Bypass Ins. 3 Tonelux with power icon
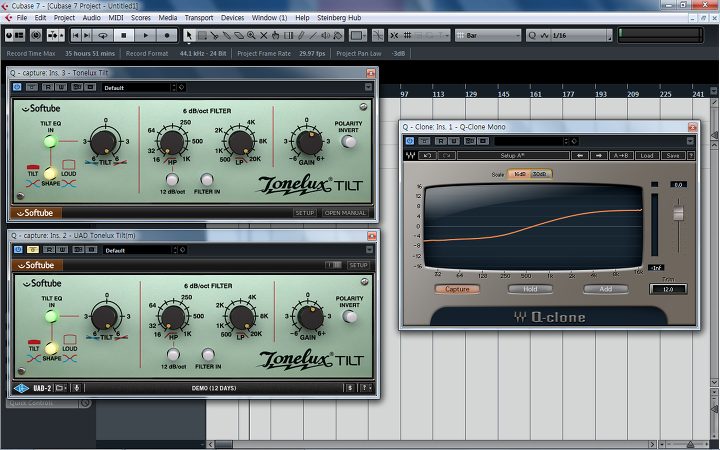 click(x=17, y=87)
